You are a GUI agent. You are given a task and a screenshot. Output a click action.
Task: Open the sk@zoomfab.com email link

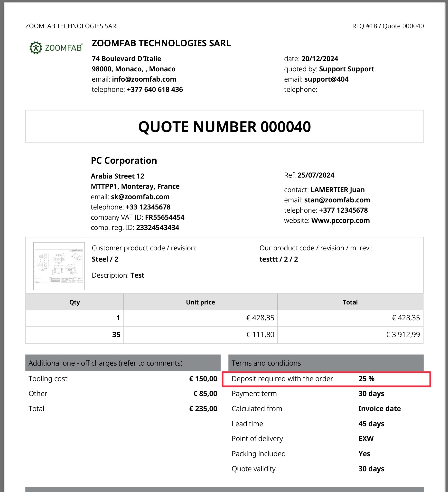pos(140,197)
